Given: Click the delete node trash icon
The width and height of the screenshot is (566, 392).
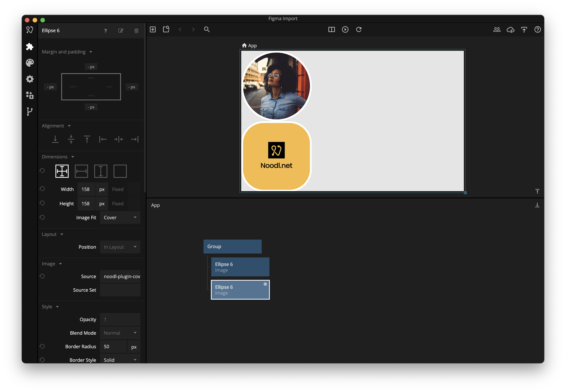Looking at the screenshot, I should click(x=136, y=30).
